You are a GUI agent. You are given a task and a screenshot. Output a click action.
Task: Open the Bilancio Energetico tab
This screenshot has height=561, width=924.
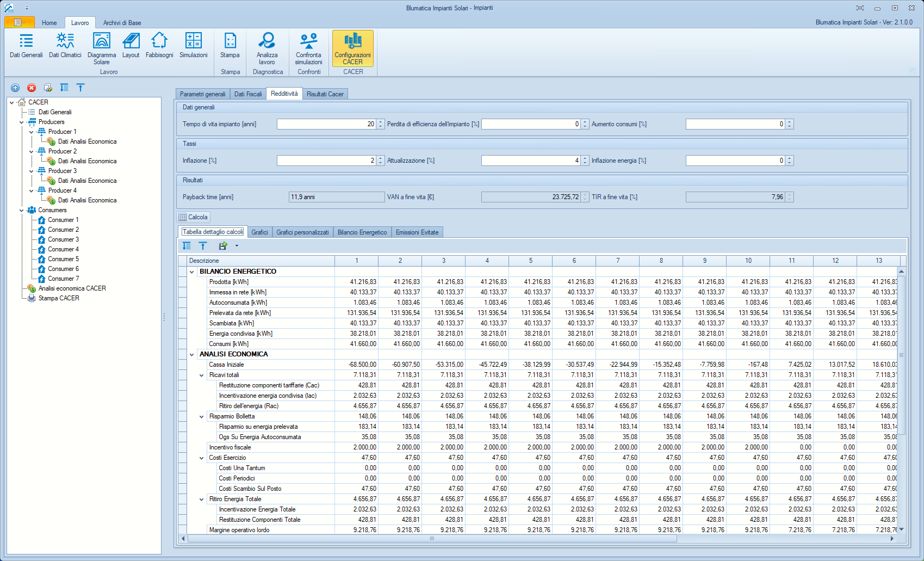click(x=362, y=232)
